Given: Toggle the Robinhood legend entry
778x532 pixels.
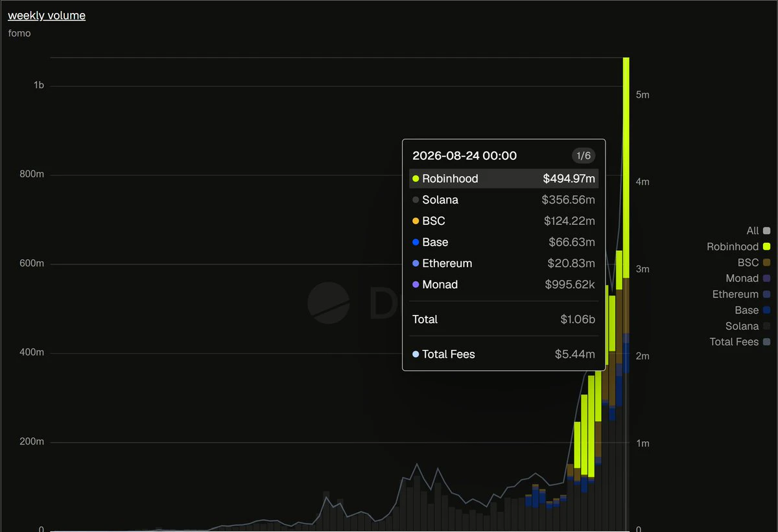Looking at the screenshot, I should (x=738, y=246).
